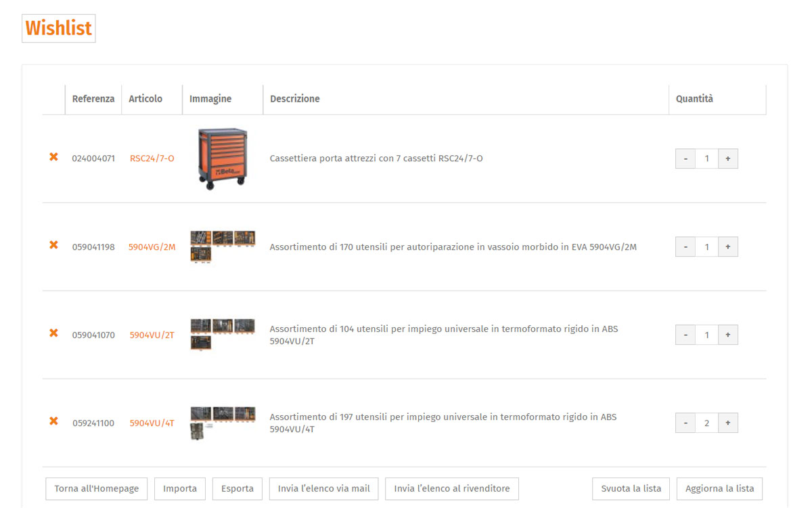Open thumbnail image of 5904VU/2T assortment

pyautogui.click(x=223, y=335)
